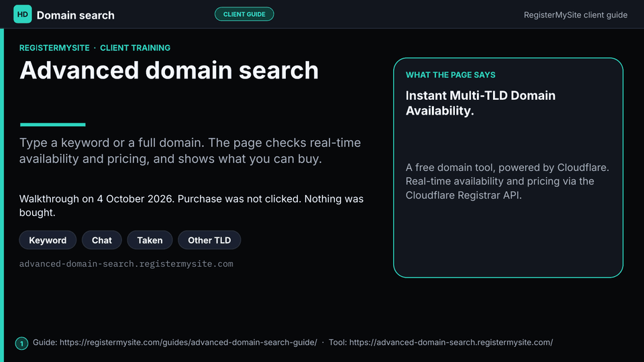Click the paragraph starting with A free domain tool

(x=507, y=182)
